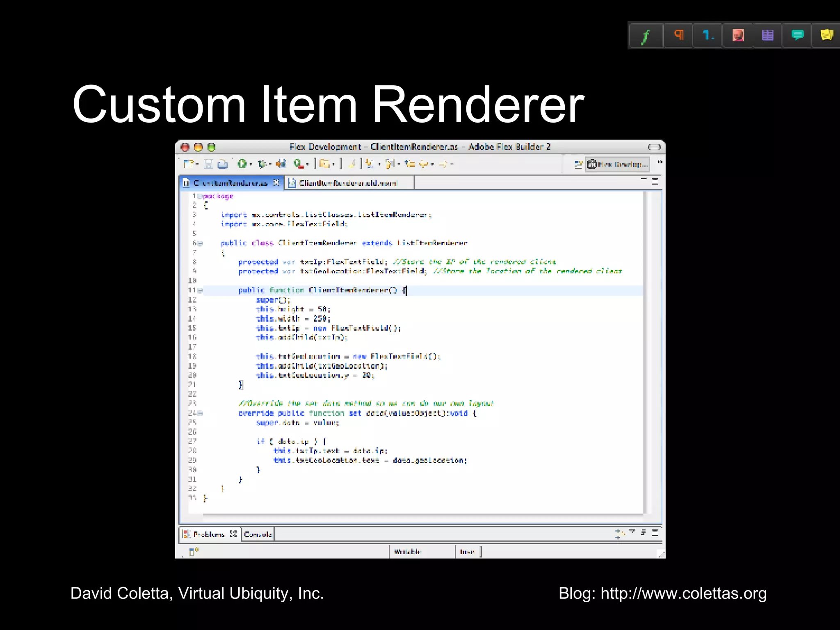The width and height of the screenshot is (840, 630).
Task: Click the Save toolbar icon
Action: pos(209,164)
